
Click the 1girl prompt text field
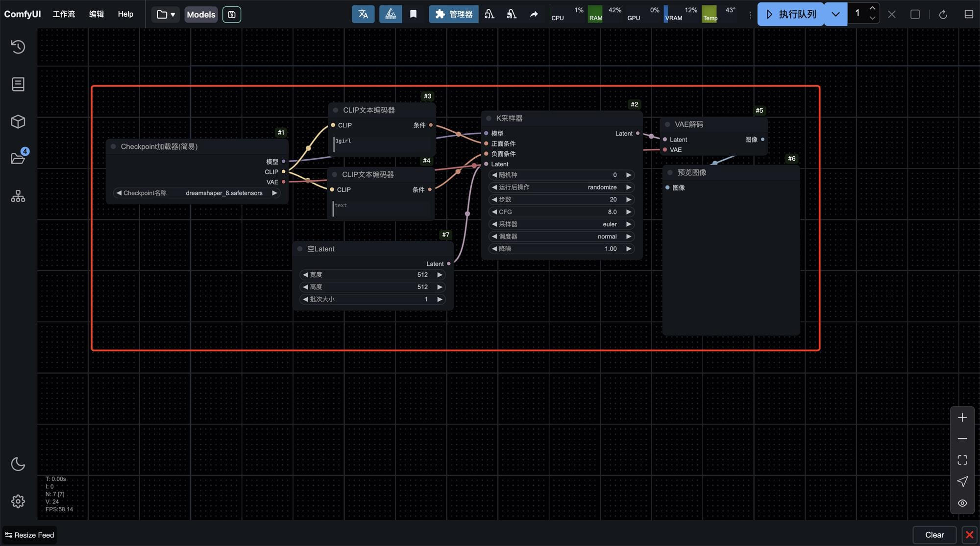point(382,144)
